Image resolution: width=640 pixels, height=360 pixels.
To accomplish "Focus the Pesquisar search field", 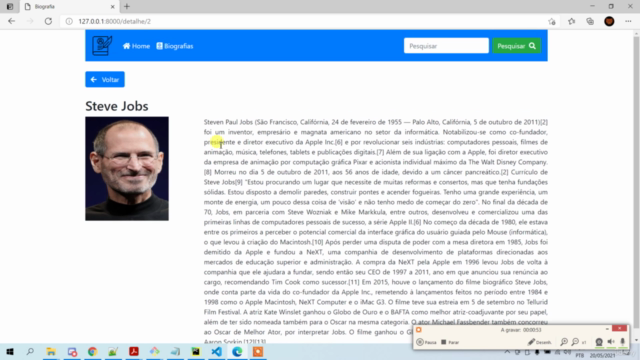I will [446, 46].
